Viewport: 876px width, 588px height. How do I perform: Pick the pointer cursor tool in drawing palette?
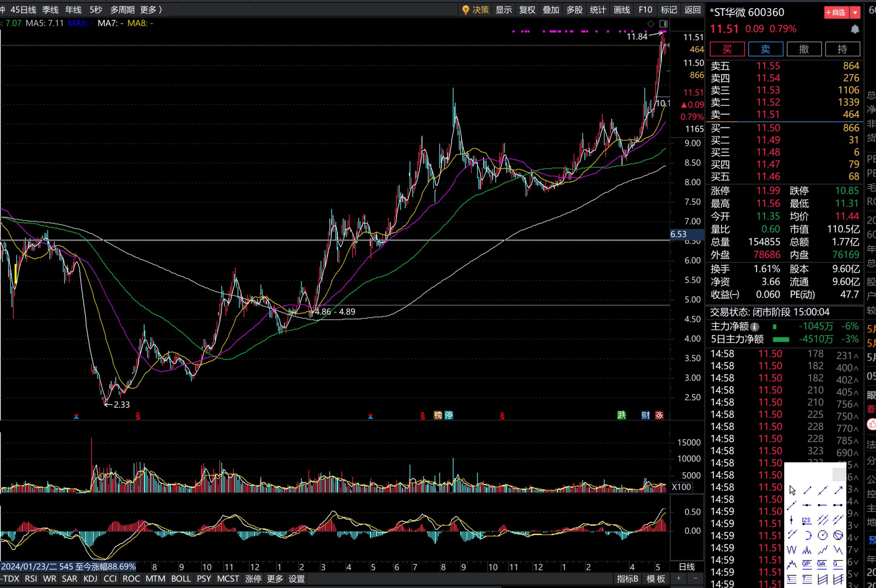tap(792, 490)
